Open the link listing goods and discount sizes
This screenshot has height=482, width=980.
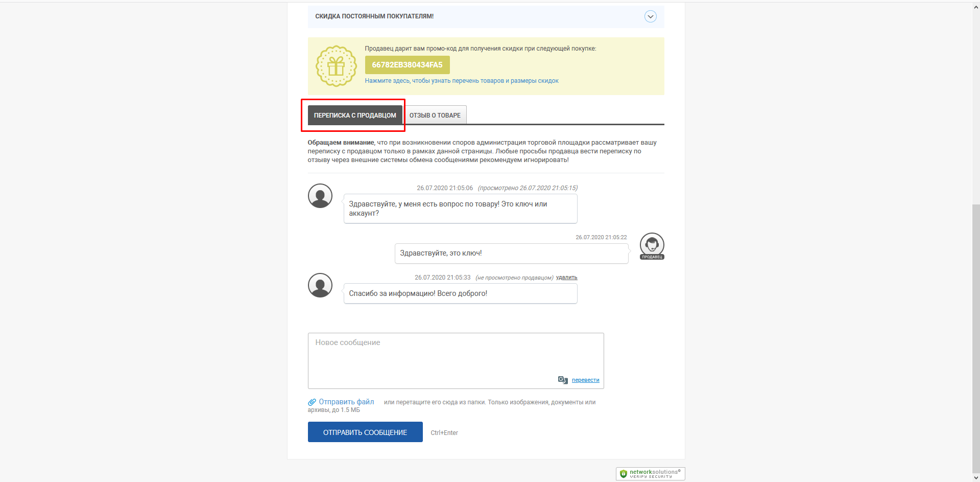point(462,81)
